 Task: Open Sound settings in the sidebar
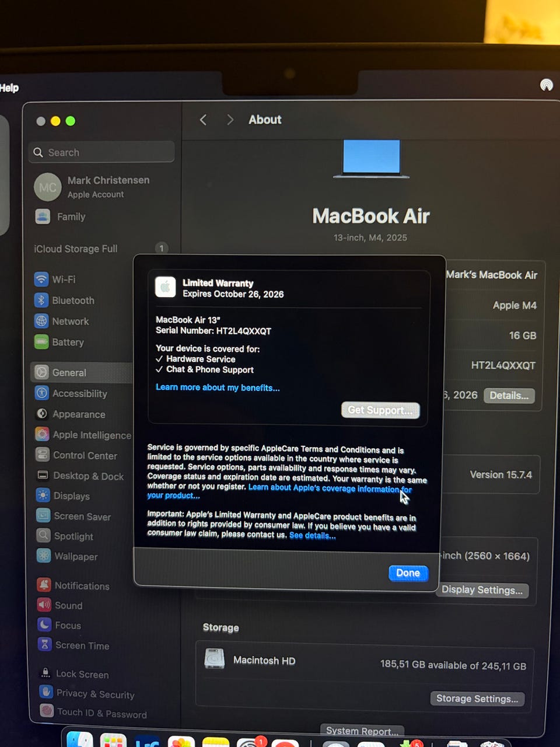tap(60, 605)
